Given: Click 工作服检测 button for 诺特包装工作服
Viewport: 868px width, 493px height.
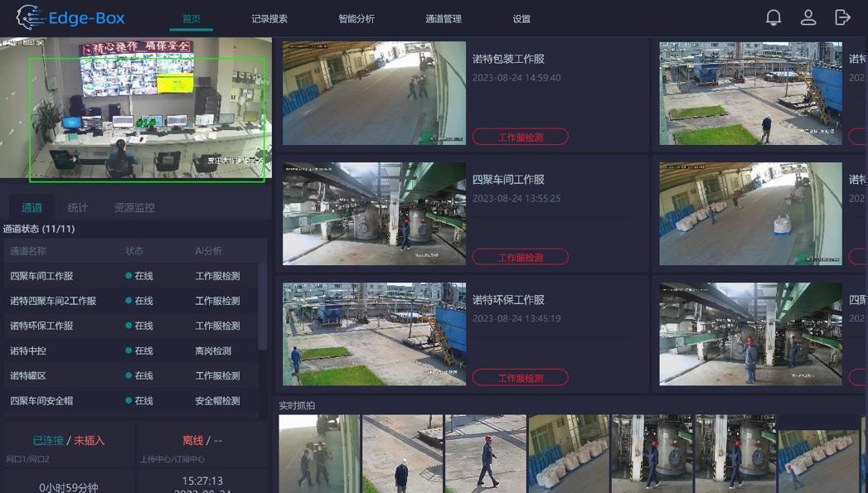Looking at the screenshot, I should [521, 137].
